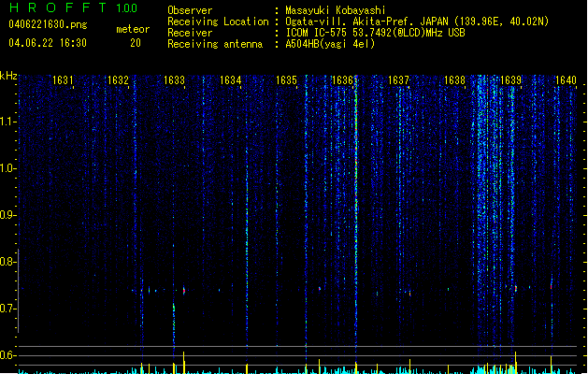Click the HROFFT 1.0.0 title text
The image size is (588, 374).
74,7
